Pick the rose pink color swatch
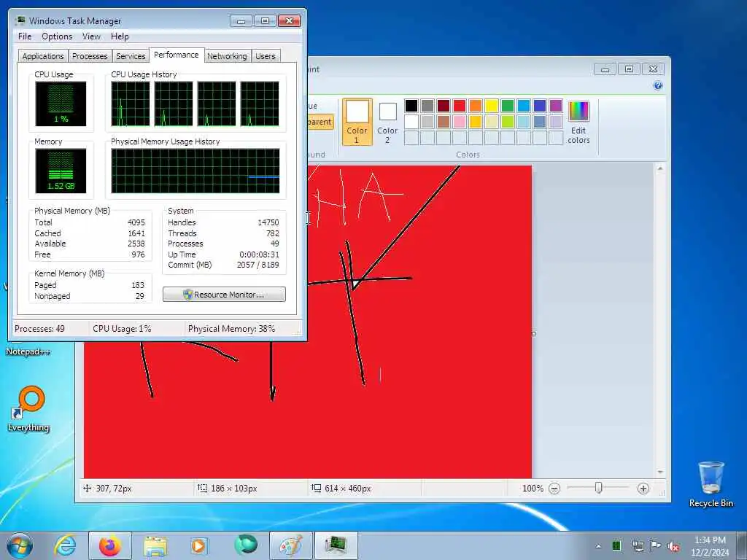The height and width of the screenshot is (560, 747). (x=460, y=122)
